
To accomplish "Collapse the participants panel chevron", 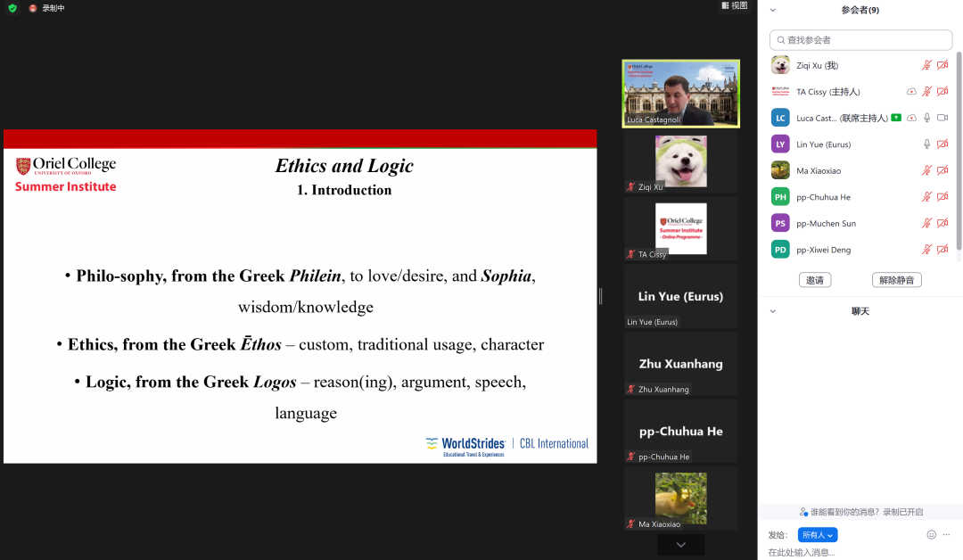I will (x=772, y=10).
